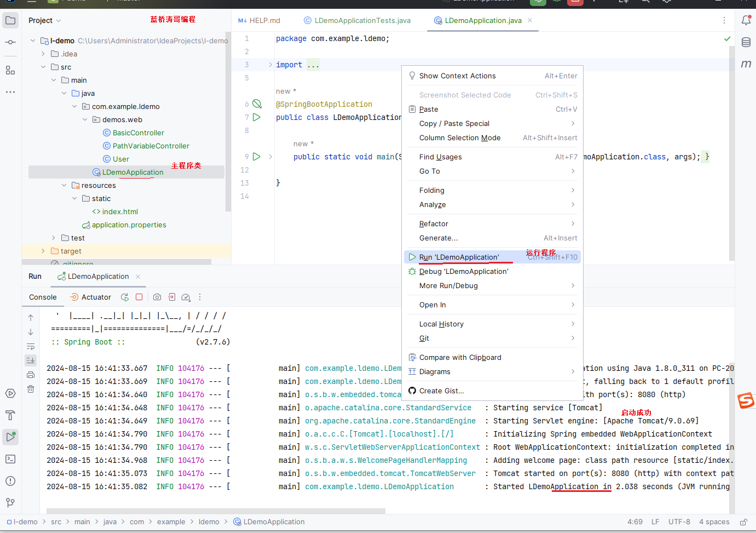Collapse the src folder
This screenshot has height=533, width=756.
click(43, 67)
